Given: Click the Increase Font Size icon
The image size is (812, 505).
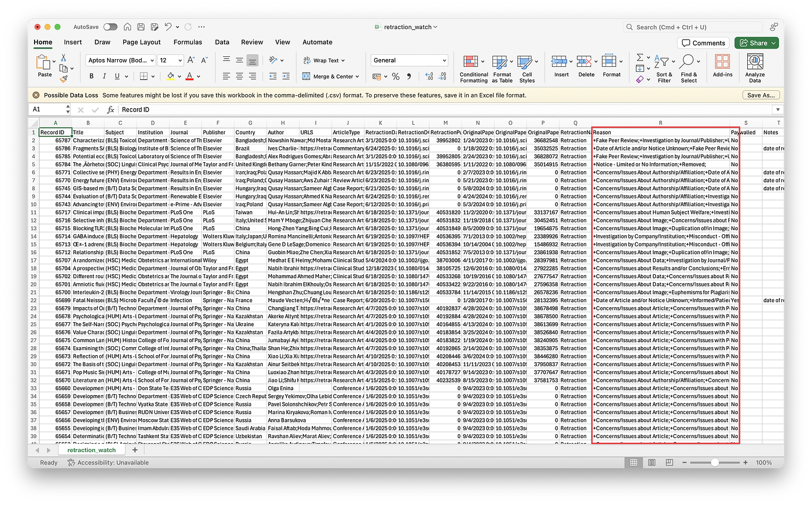Looking at the screenshot, I should point(191,60).
